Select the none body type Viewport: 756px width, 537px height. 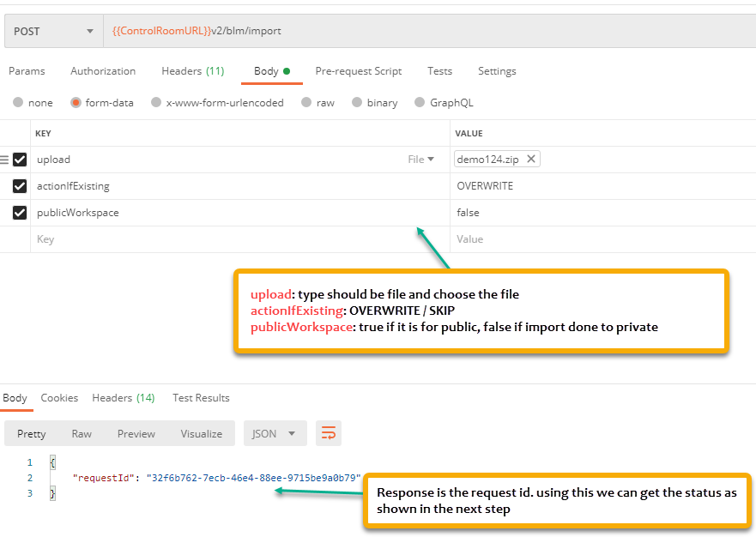(18, 102)
